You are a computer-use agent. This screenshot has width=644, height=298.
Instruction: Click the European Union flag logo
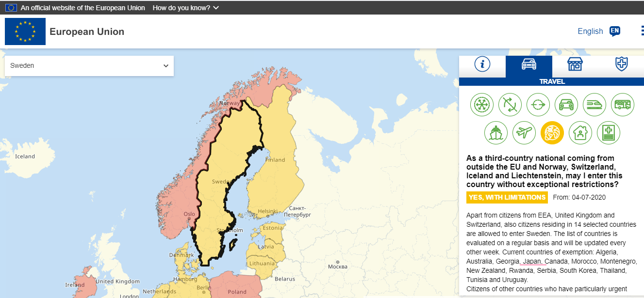tap(25, 31)
